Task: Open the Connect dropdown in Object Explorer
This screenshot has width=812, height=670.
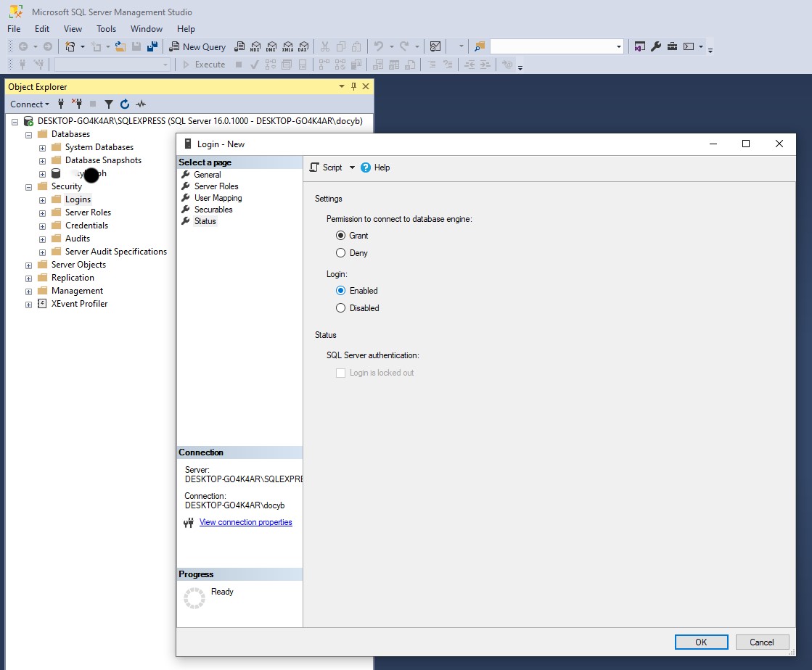Action: pyautogui.click(x=29, y=104)
